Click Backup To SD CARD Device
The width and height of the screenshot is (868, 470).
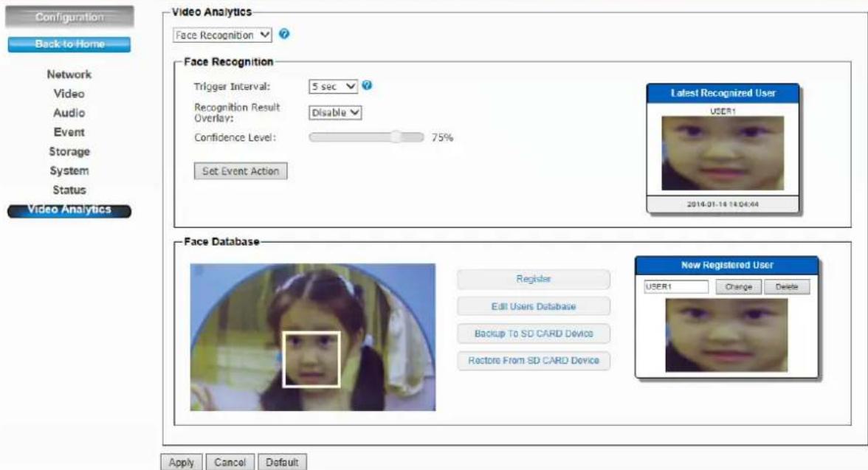pyautogui.click(x=534, y=334)
